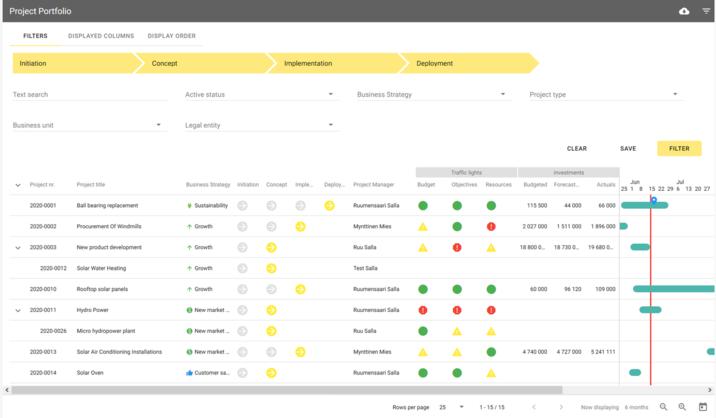This screenshot has width=716, height=418.
Task: Open the Business Strategy filter dropdown
Action: point(432,95)
